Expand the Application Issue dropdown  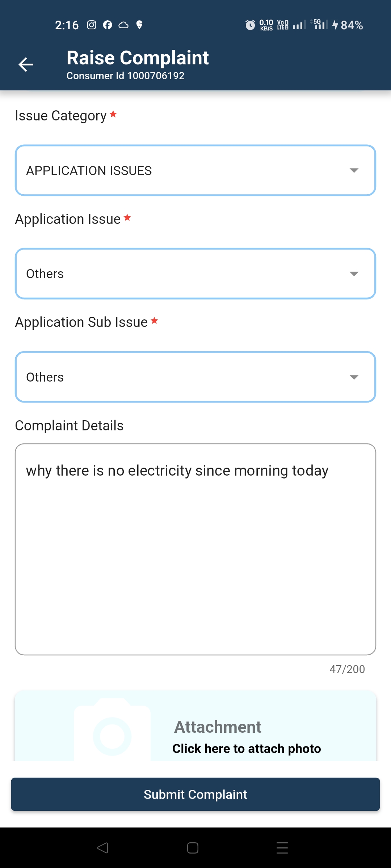pos(195,274)
